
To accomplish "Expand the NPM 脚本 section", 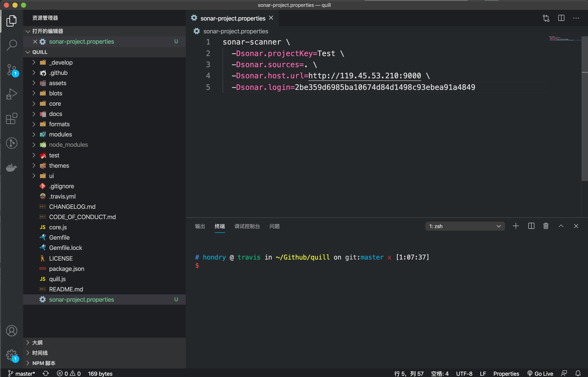I will 44,363.
